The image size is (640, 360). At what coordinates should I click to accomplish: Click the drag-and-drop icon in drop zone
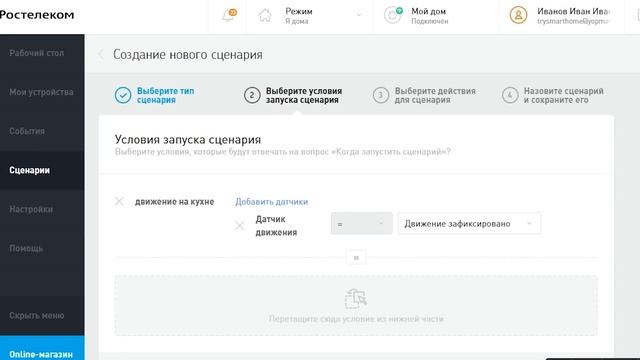(x=356, y=298)
